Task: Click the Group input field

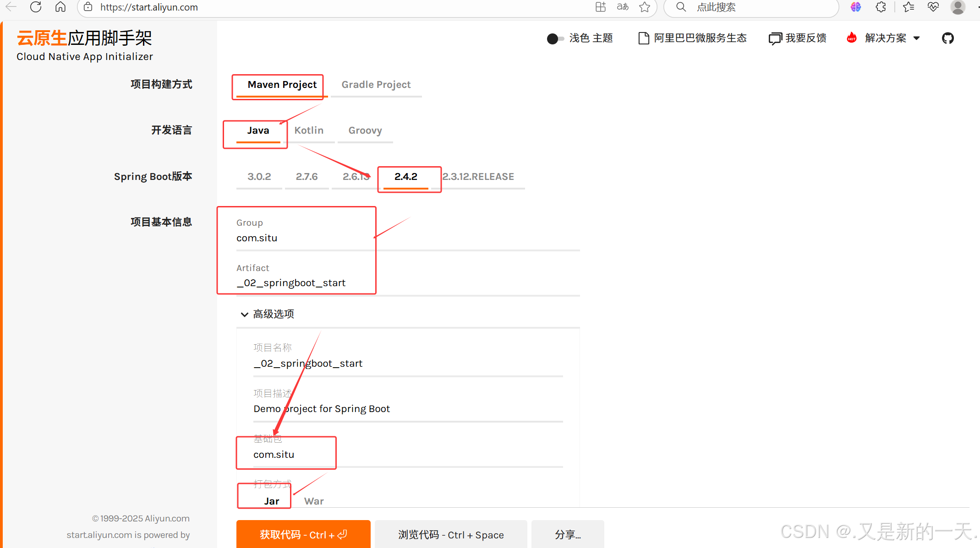Action: click(408, 238)
